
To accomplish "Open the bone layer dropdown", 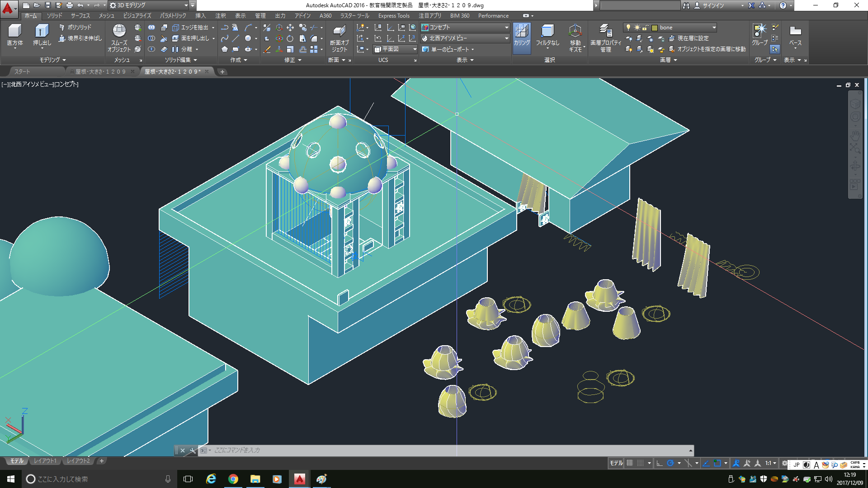I will [x=714, y=28].
